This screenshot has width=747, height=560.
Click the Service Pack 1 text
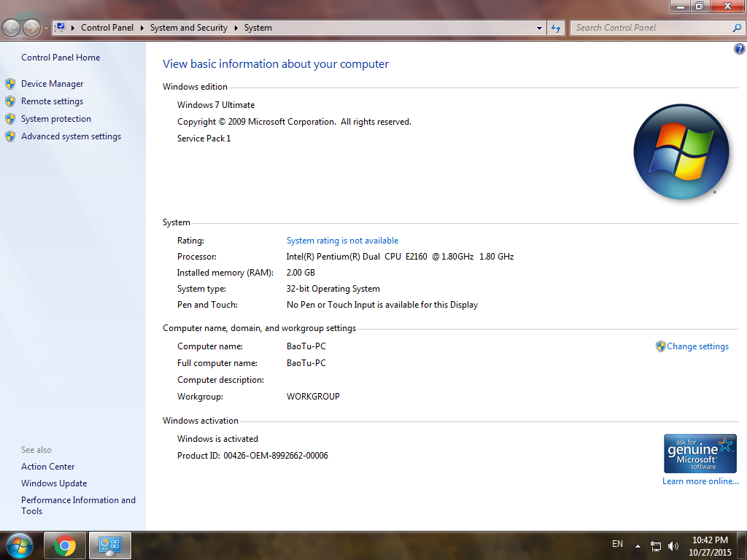tap(204, 139)
